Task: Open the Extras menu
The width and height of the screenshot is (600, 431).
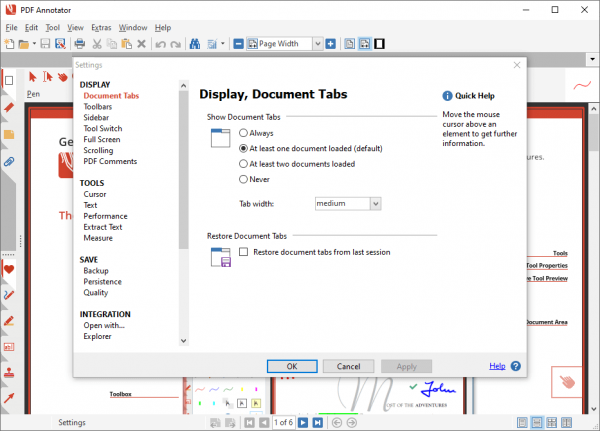Action: click(101, 27)
